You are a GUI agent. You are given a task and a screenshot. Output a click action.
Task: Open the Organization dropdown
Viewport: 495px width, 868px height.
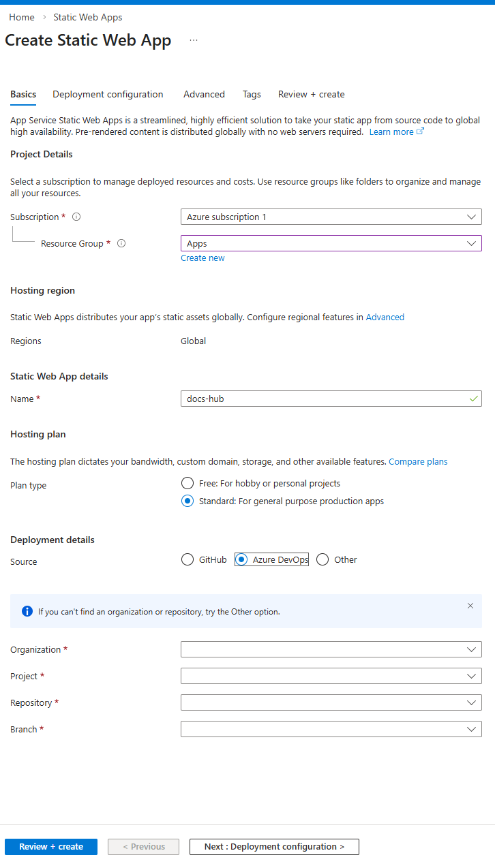click(331, 649)
